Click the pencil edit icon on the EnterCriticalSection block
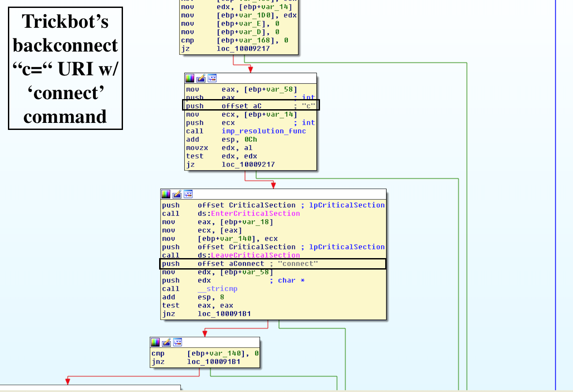The width and height of the screenshot is (573, 392). (177, 194)
